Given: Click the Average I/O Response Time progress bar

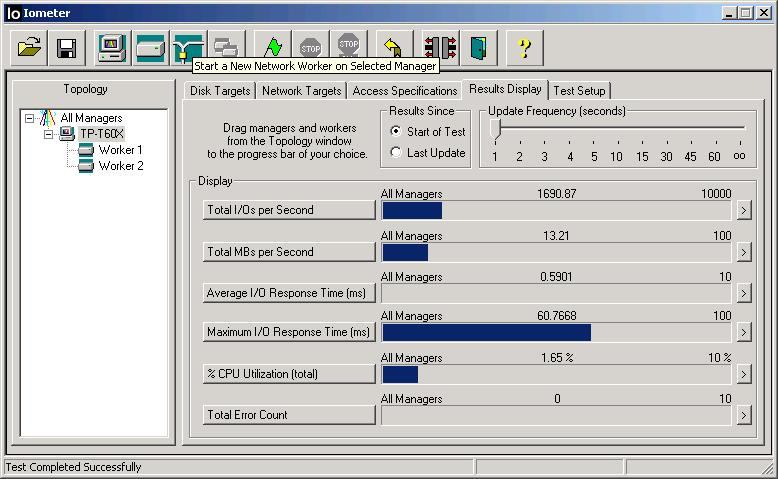Looking at the screenshot, I should click(556, 293).
